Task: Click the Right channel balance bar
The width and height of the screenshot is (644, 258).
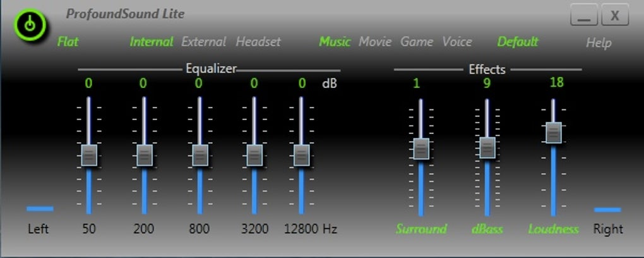Action: click(607, 210)
